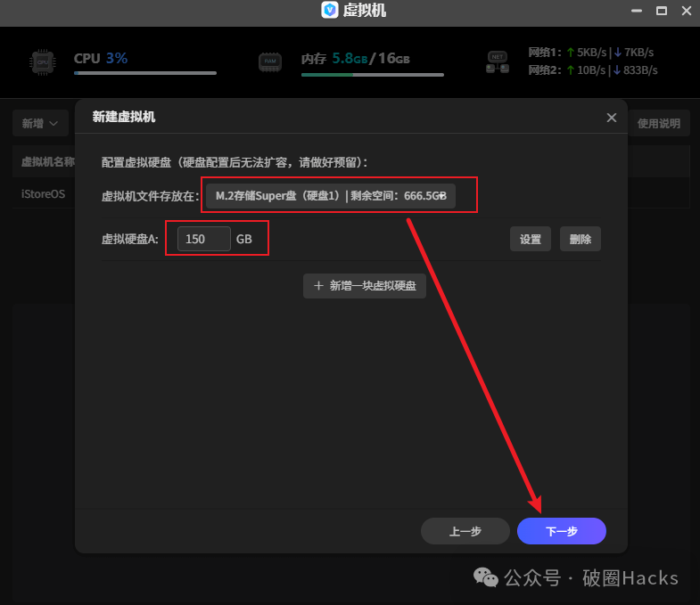Open 设置 for virtual disk A
The height and width of the screenshot is (605, 700).
[x=531, y=240]
